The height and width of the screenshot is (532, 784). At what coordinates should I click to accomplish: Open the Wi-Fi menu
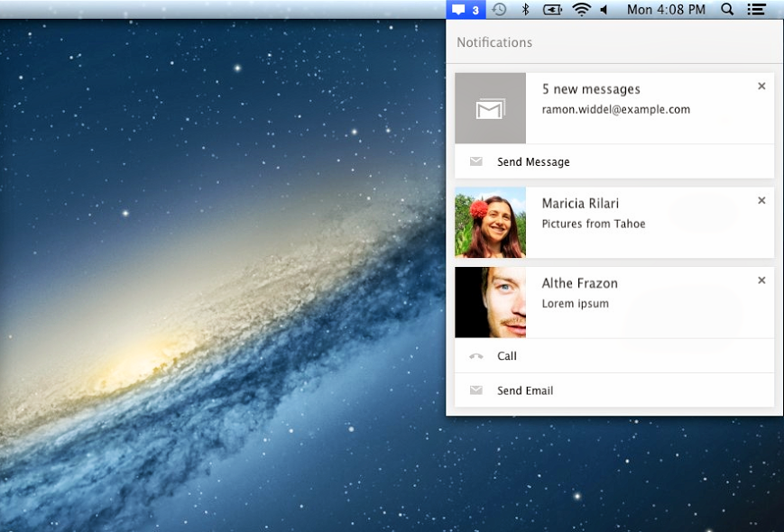click(581, 10)
